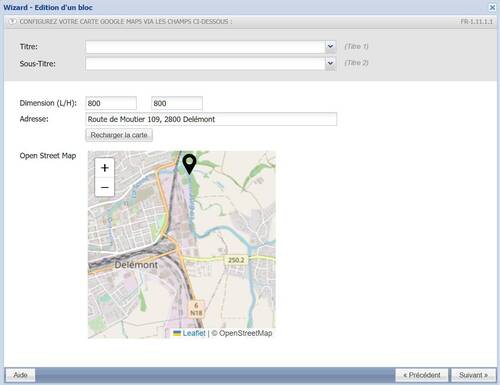Click the (Titre 2) hint text
Viewport: 500px width, 385px height.
(x=356, y=63)
